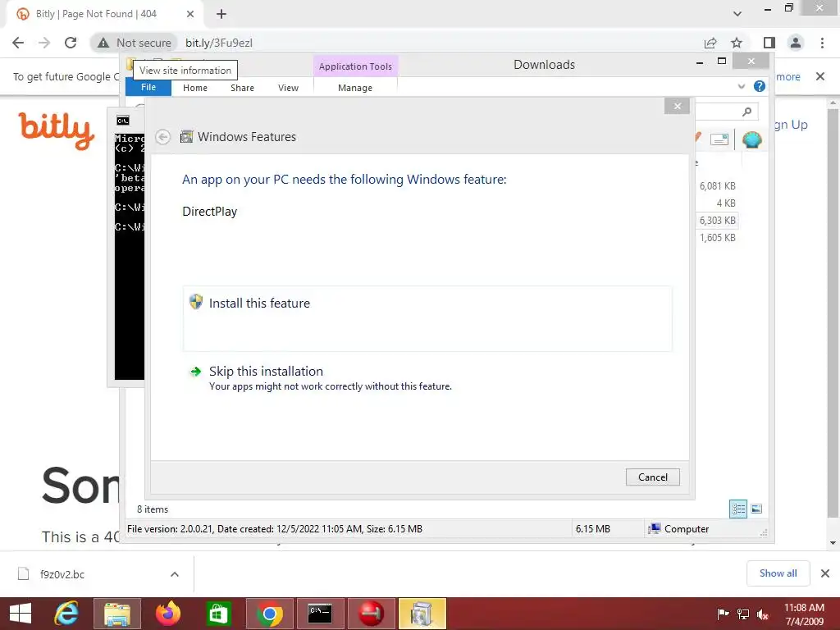
Task: Switch to details view in Downloads
Action: tap(738, 509)
